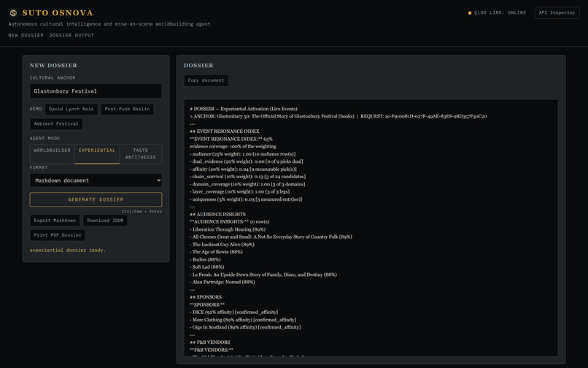Image resolution: width=588 pixels, height=368 pixels.
Task: Click the '## SPONSORS' heading line
Action: pyautogui.click(x=206, y=296)
